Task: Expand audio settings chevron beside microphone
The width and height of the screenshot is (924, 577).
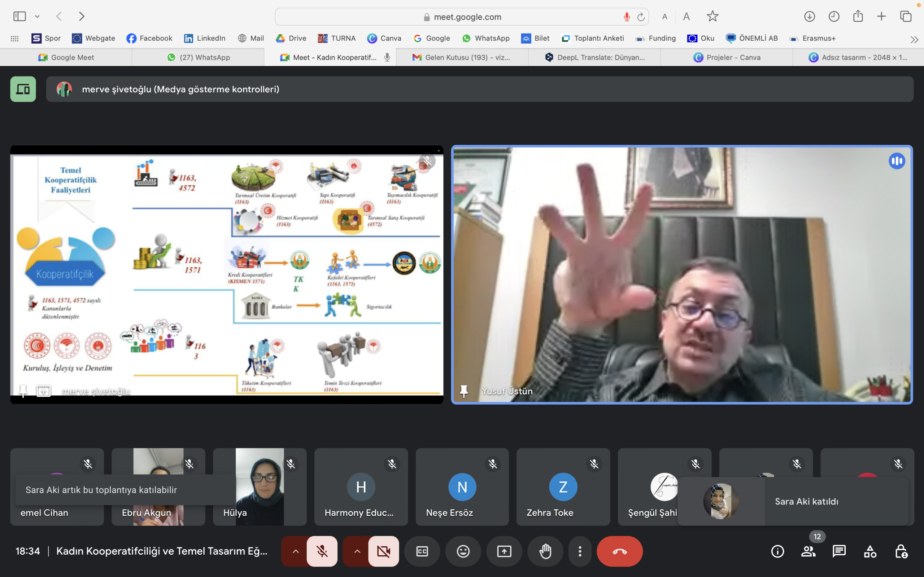Action: [296, 551]
